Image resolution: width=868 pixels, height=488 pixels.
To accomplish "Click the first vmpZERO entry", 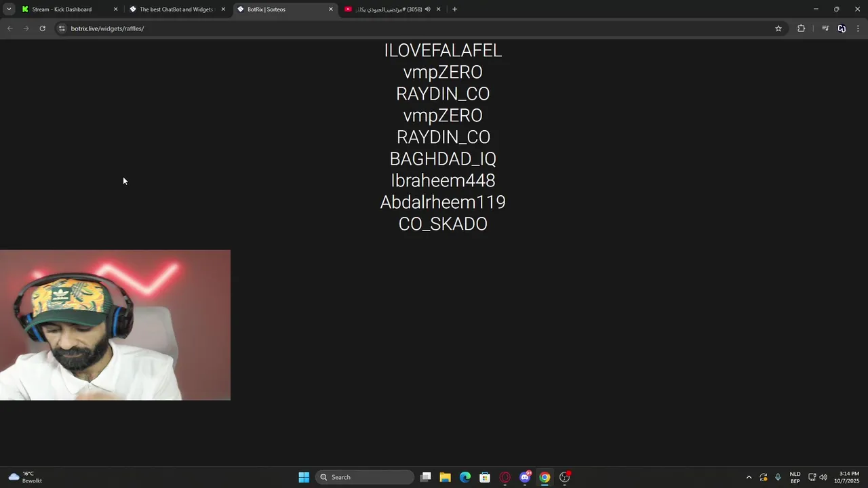I will (443, 73).
